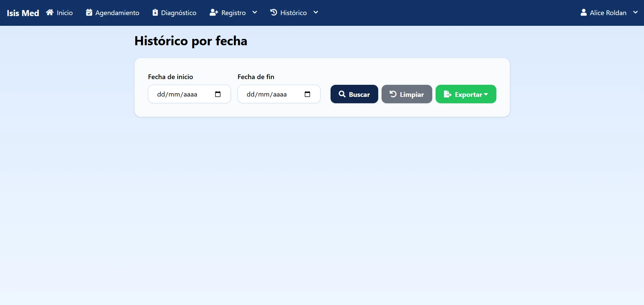
Task: Open calendar picker for Fecha de fin
Action: [307, 94]
